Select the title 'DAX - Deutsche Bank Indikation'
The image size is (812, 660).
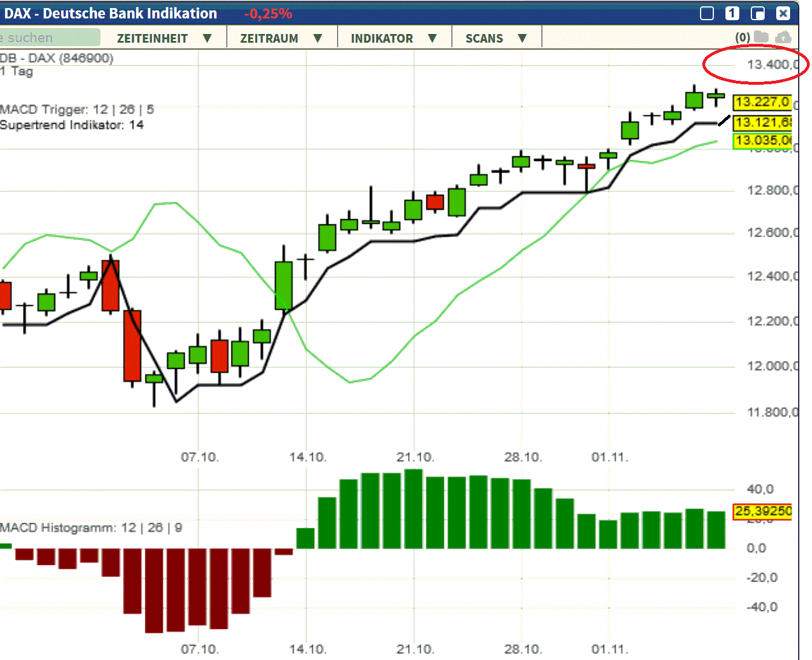point(111,13)
